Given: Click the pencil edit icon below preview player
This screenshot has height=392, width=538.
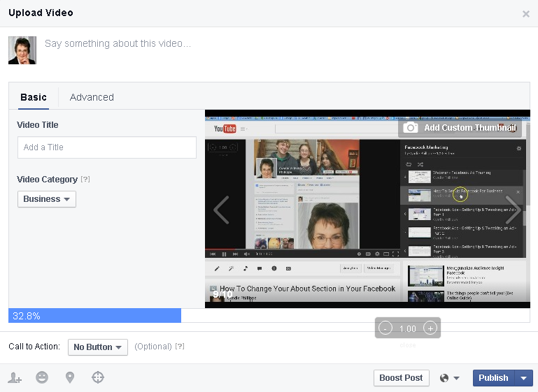Looking at the screenshot, I should (217, 268).
